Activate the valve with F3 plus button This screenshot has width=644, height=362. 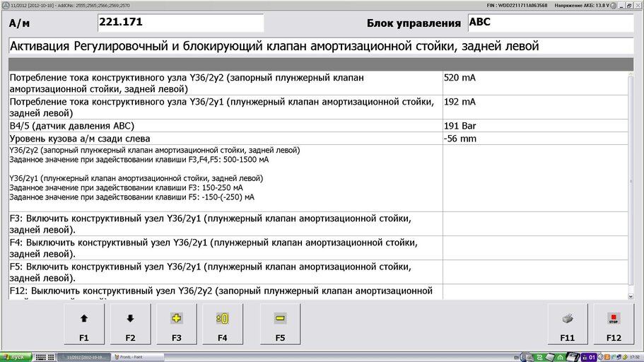tap(176, 325)
